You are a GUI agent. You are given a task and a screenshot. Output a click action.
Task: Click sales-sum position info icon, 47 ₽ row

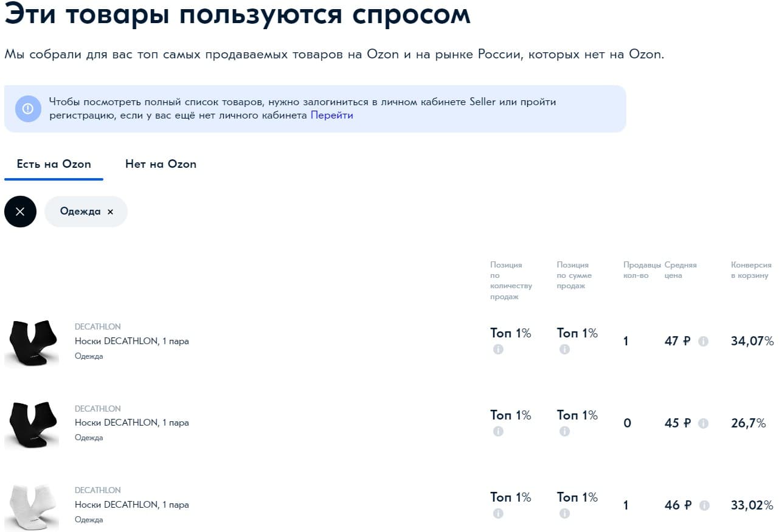(x=564, y=350)
